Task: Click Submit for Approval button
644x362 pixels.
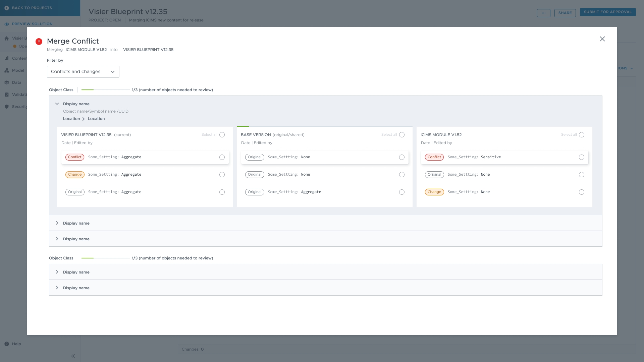Action: (x=607, y=12)
